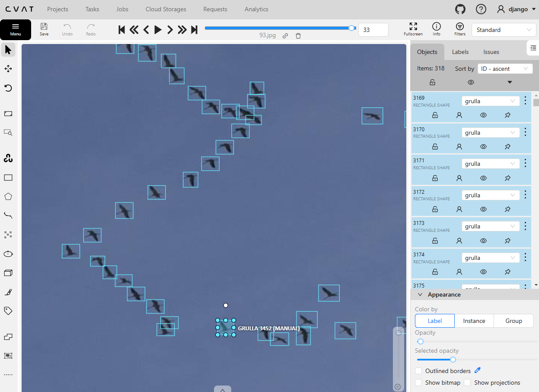Screen dimensions: 539x392
Task: Open the tag setup tool
Action: pos(8,311)
